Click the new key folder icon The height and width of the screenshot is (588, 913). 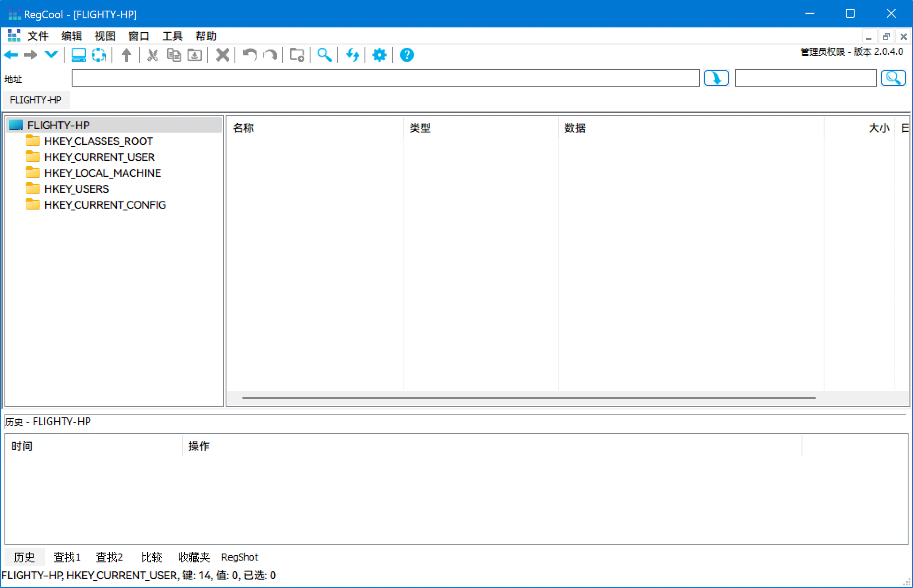[x=297, y=55]
